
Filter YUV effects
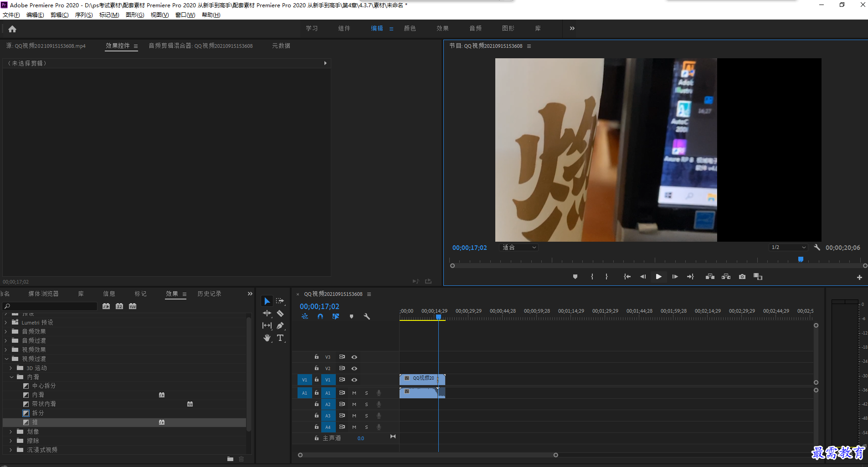(133, 306)
